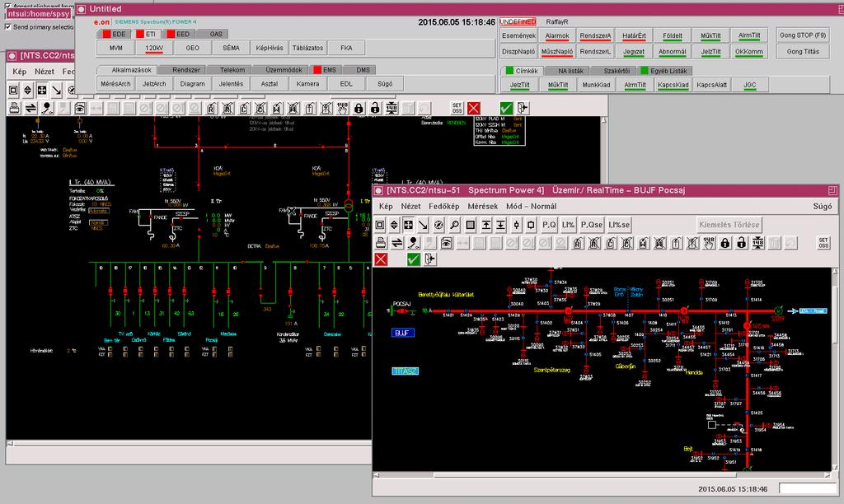Open the Nézet menu in BUJF Pocsaj window
The height and width of the screenshot is (504, 844).
410,206
